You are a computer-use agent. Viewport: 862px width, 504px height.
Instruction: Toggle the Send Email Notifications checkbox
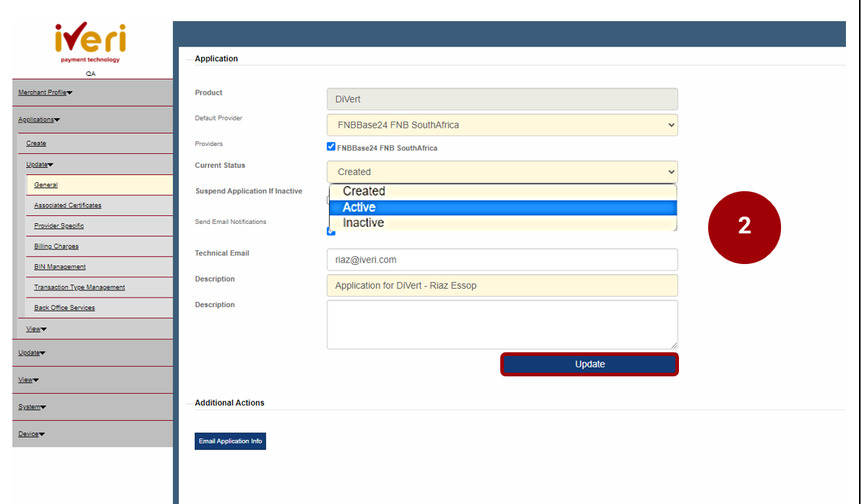[331, 232]
